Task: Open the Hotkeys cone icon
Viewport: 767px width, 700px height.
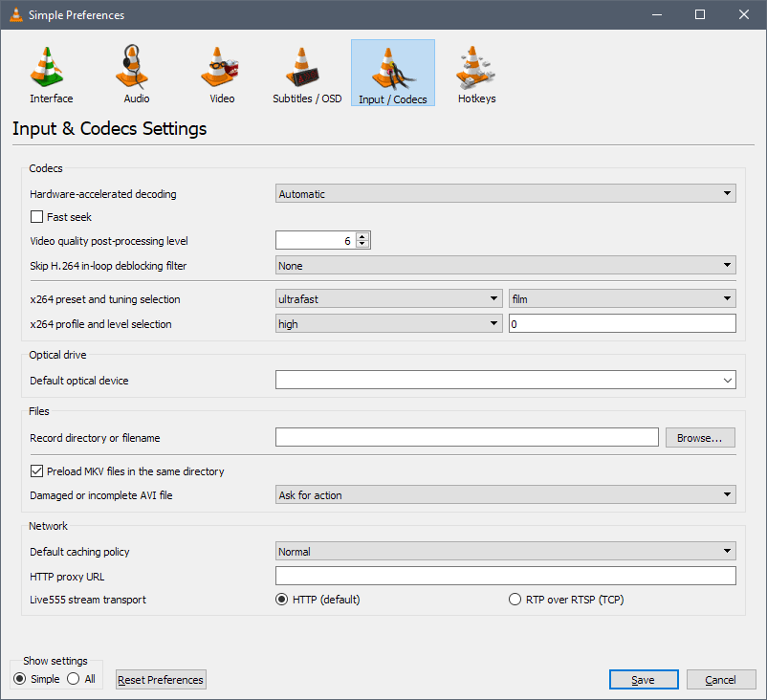Action: click(x=475, y=67)
